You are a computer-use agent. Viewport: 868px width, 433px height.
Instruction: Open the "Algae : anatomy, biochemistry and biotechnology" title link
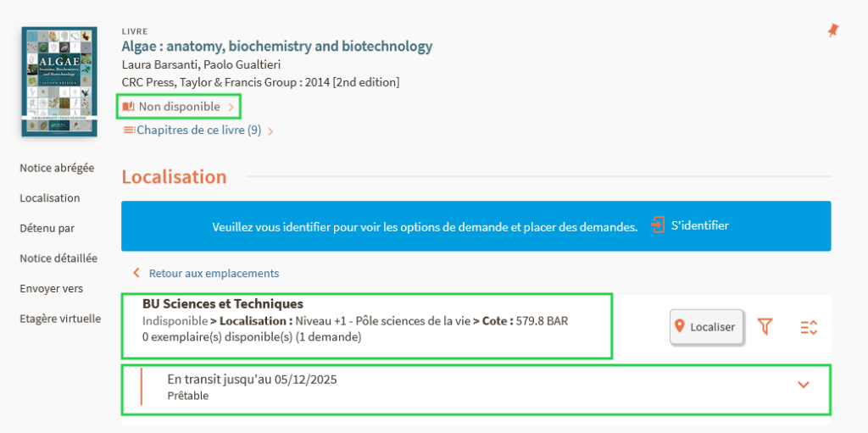(x=277, y=47)
